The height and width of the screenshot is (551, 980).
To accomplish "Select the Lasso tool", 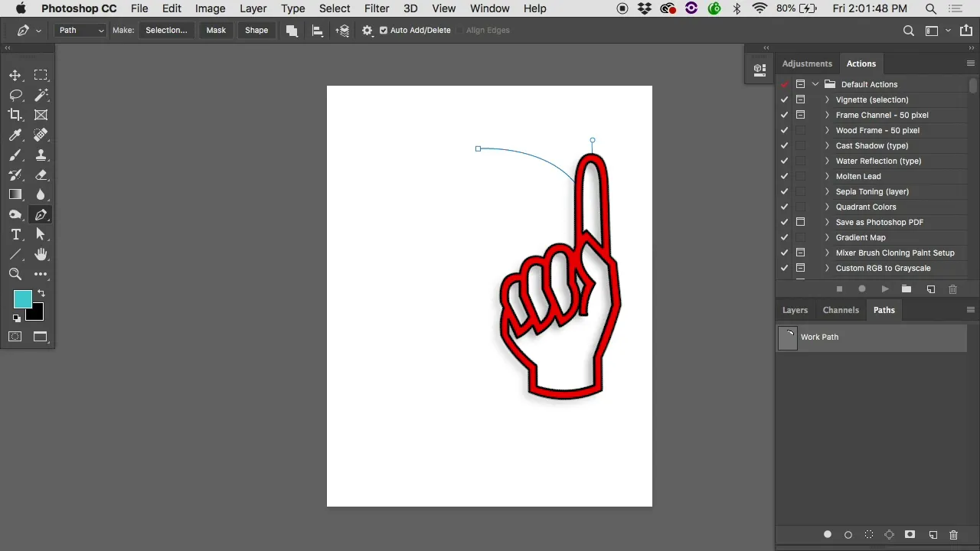I will pos(15,95).
